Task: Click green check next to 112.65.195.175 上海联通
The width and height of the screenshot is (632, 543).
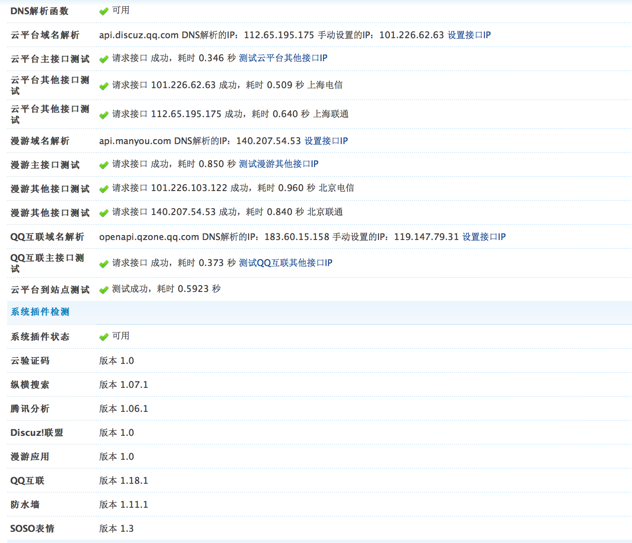Action: point(104,115)
